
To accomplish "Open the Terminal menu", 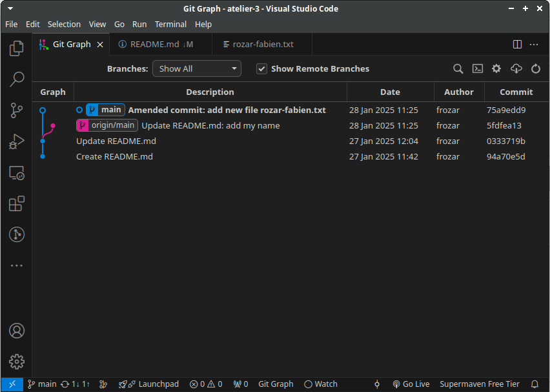I will tap(171, 24).
